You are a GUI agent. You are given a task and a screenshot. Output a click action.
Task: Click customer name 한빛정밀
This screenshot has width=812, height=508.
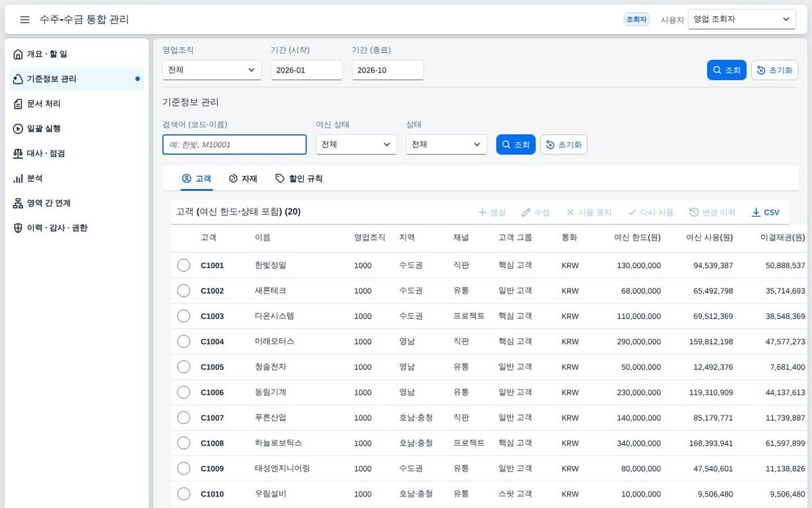(271, 266)
